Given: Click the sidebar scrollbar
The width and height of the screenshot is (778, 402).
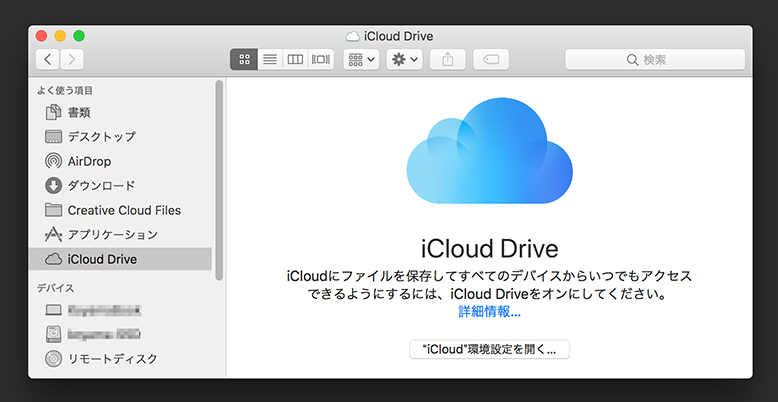Looking at the screenshot, I should tap(219, 181).
